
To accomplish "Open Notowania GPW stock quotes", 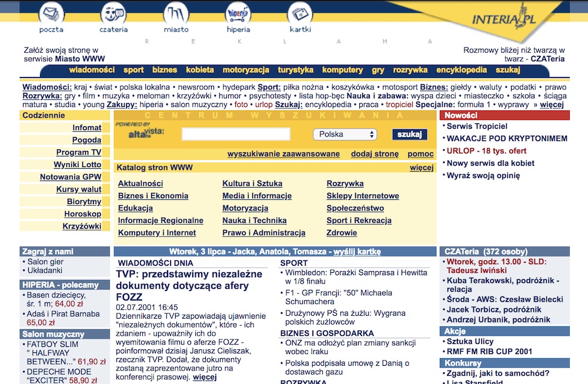I will click(x=71, y=176).
